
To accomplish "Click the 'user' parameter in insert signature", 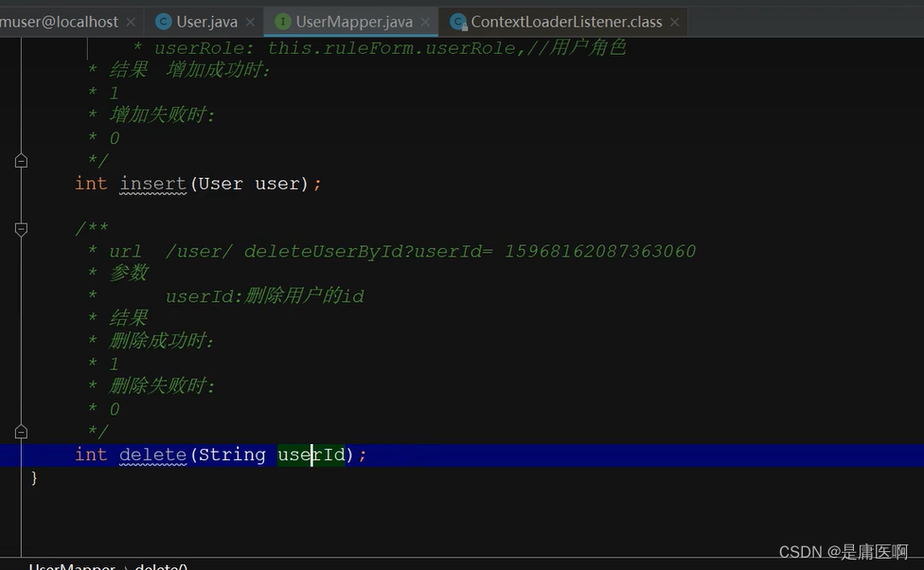I will pyautogui.click(x=277, y=184).
